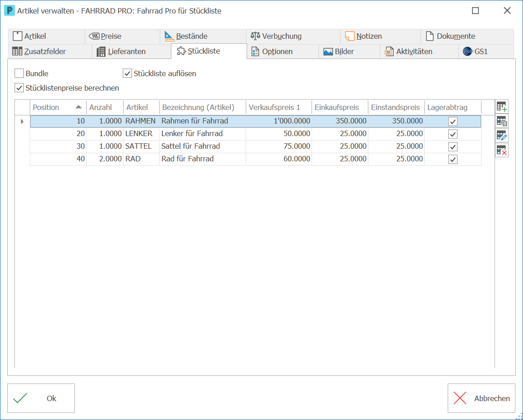Confirm with the Ok button

tap(41, 398)
